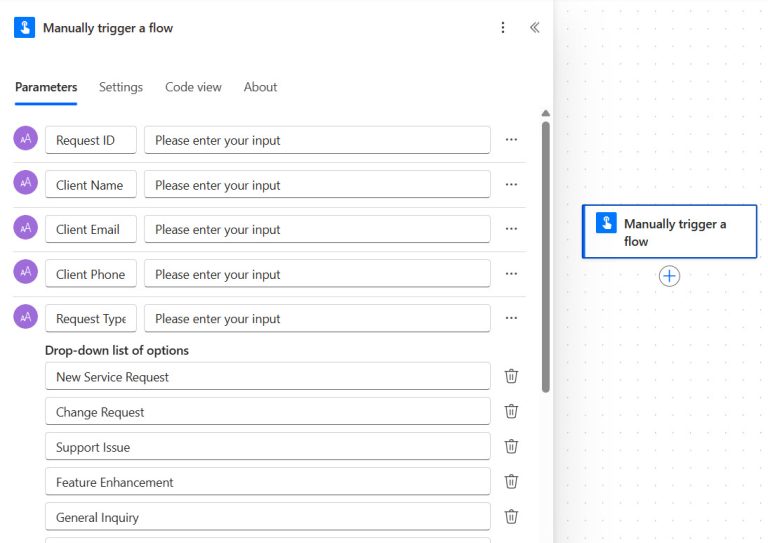Select the Manually trigger a flow canvas card
This screenshot has height=543, width=768.
[670, 232]
